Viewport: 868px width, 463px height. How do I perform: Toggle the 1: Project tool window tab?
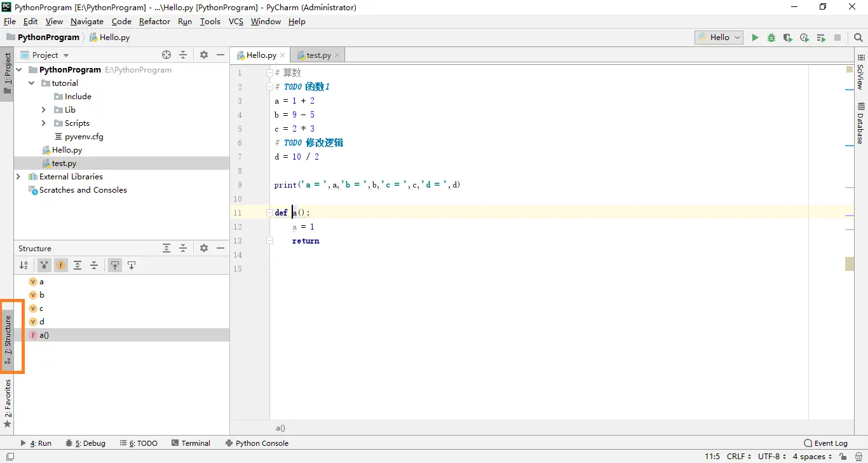click(x=8, y=73)
